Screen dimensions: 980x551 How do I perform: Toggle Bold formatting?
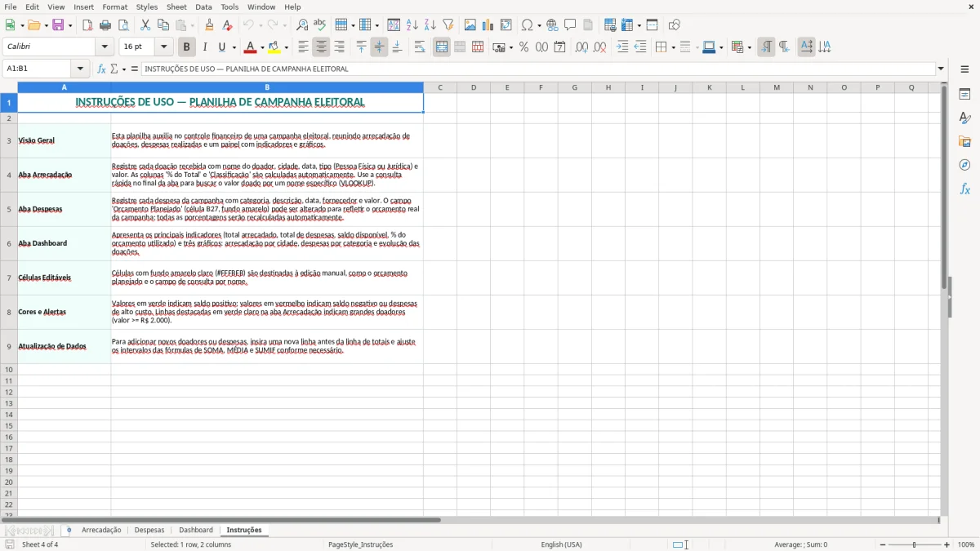186,47
